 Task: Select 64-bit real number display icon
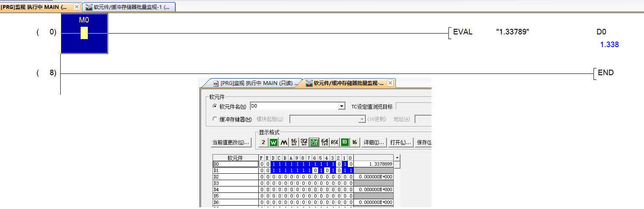click(x=325, y=142)
